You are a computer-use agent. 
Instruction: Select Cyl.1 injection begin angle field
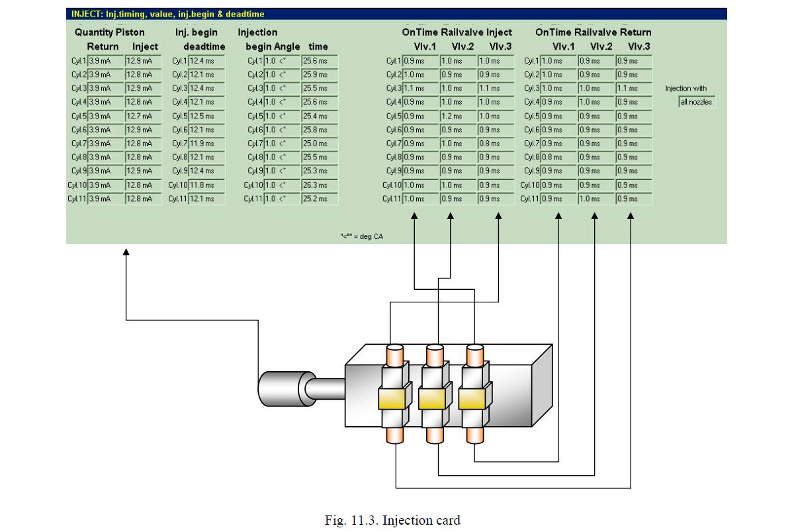(280, 61)
